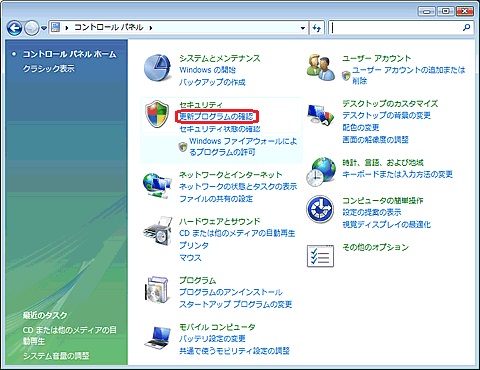The height and width of the screenshot is (370, 480).
Task: Click バックアップの作成 link
Action: (x=212, y=82)
